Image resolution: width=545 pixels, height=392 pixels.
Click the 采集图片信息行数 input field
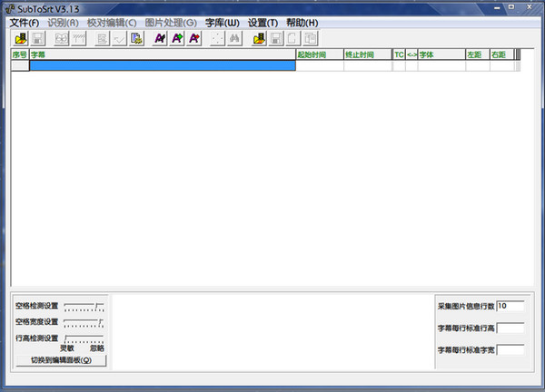coord(510,307)
